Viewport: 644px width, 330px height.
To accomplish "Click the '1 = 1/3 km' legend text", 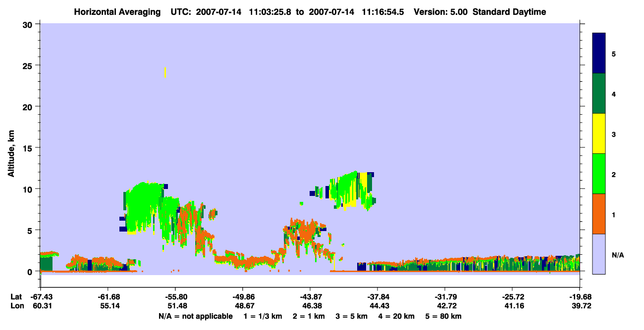I will point(263,316).
